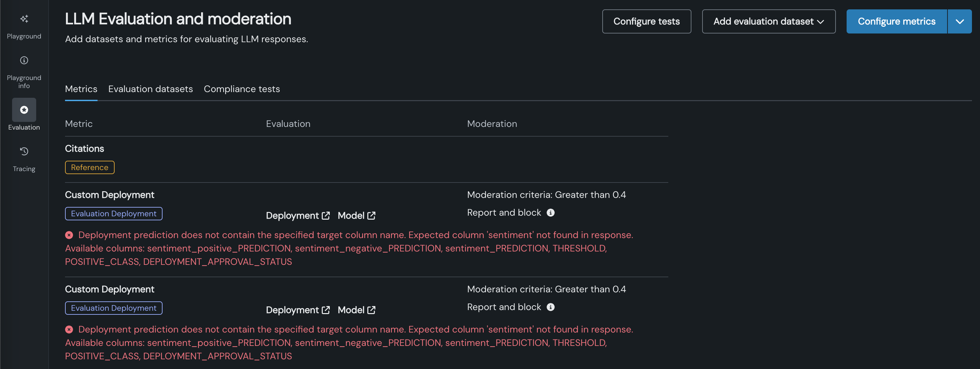Open the Playground sidebar icon
Viewport: 980px width, 369px height.
click(x=24, y=19)
